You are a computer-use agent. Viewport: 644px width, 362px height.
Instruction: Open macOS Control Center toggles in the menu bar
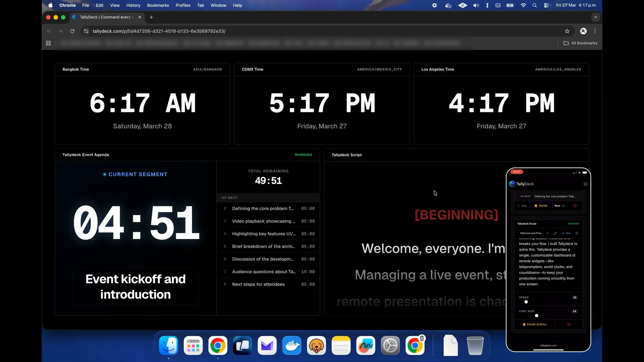click(547, 5)
